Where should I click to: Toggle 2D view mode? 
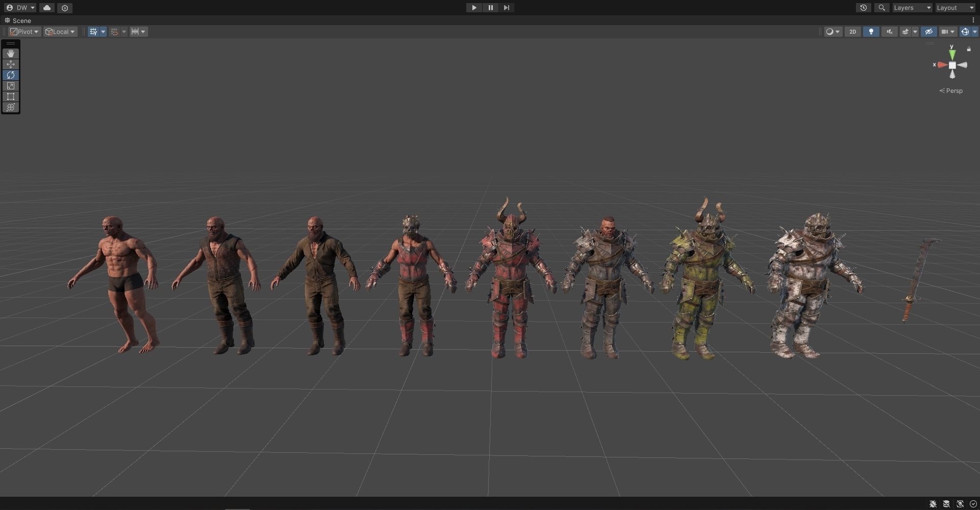[852, 32]
